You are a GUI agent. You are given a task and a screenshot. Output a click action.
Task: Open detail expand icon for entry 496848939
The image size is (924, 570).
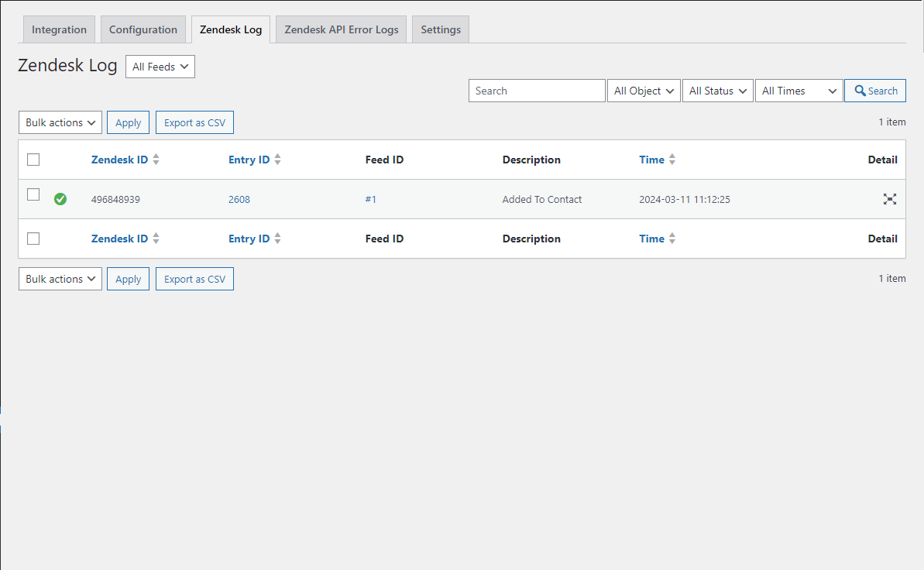pyautogui.click(x=890, y=199)
